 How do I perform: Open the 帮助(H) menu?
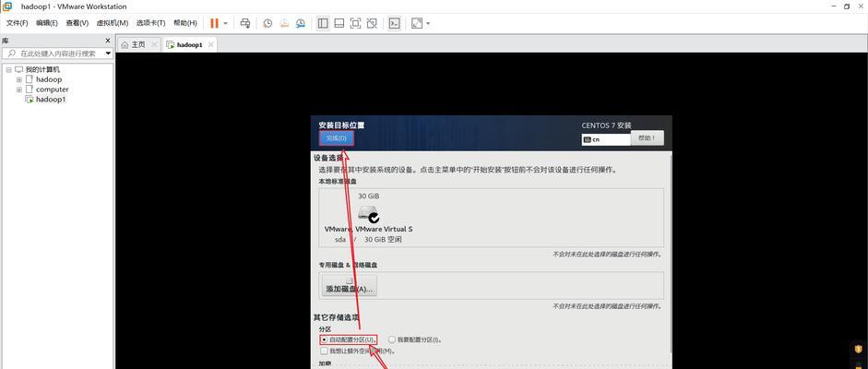pos(184,23)
